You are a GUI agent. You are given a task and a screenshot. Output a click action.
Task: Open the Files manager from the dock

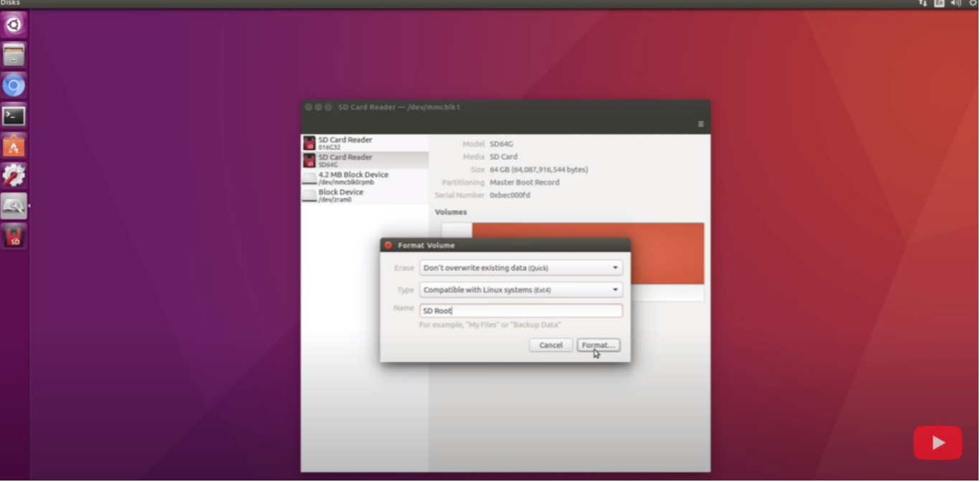pos(13,55)
